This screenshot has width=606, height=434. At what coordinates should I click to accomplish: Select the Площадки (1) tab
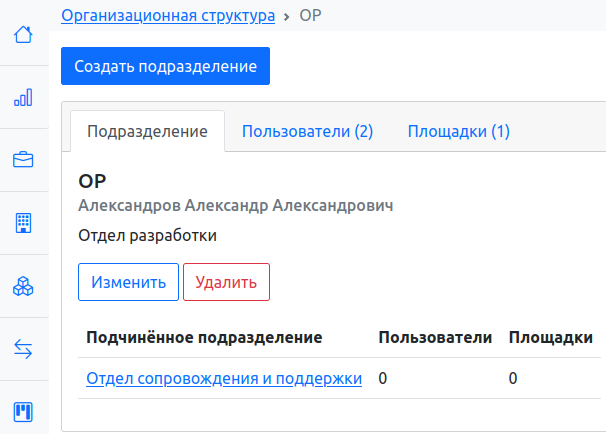(458, 131)
